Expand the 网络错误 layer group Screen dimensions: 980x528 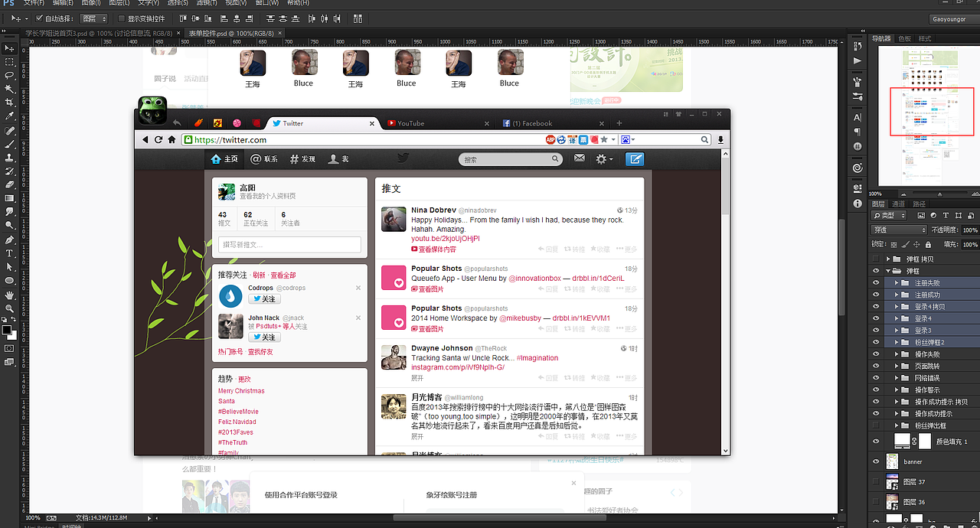click(897, 378)
